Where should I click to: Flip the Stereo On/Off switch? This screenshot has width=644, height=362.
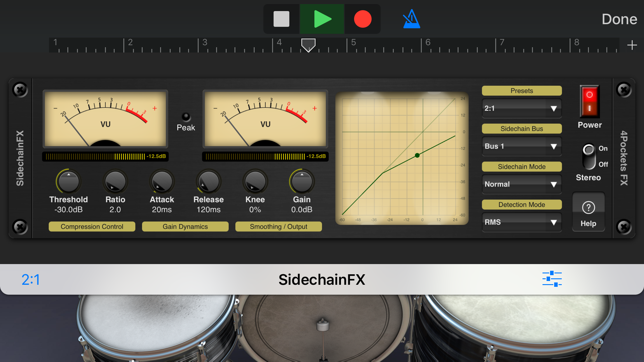coord(589,156)
